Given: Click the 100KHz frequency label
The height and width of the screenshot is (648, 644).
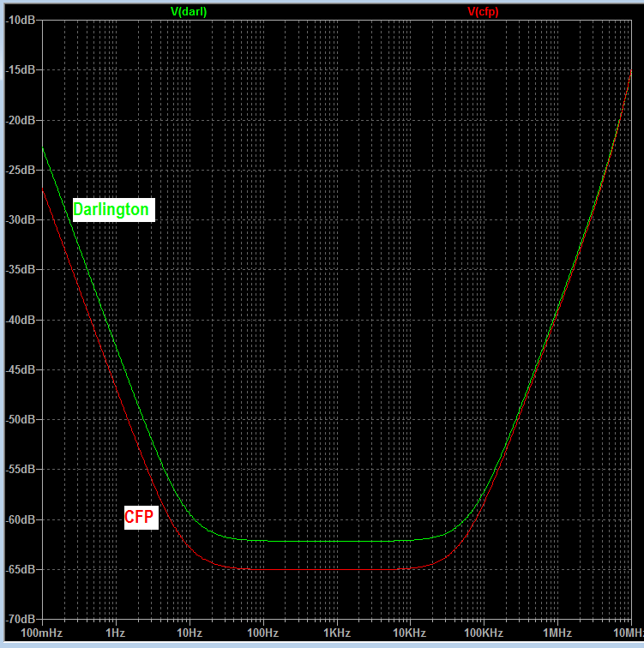Looking at the screenshot, I should click(x=484, y=633).
